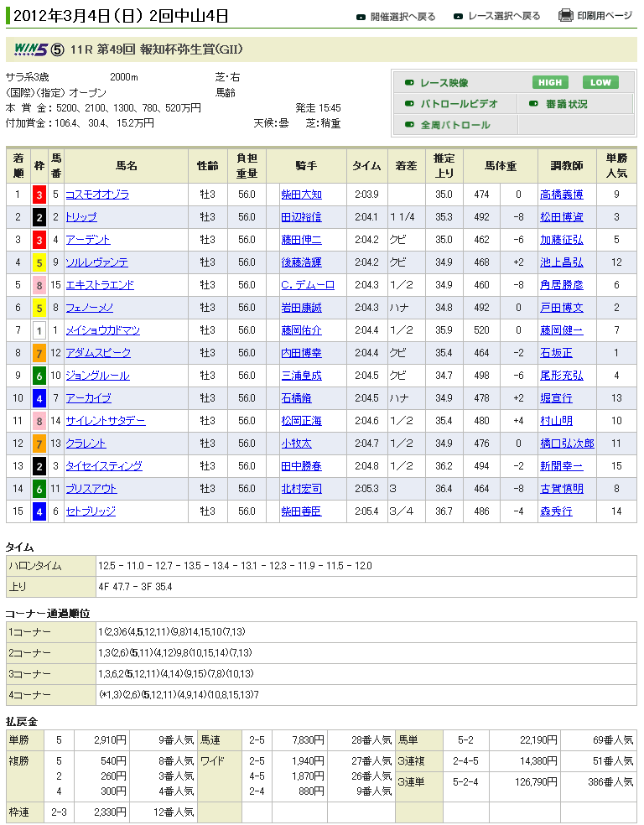Open trainer 藤岡健一 page
This screenshot has width=644, height=825.
pos(562,330)
